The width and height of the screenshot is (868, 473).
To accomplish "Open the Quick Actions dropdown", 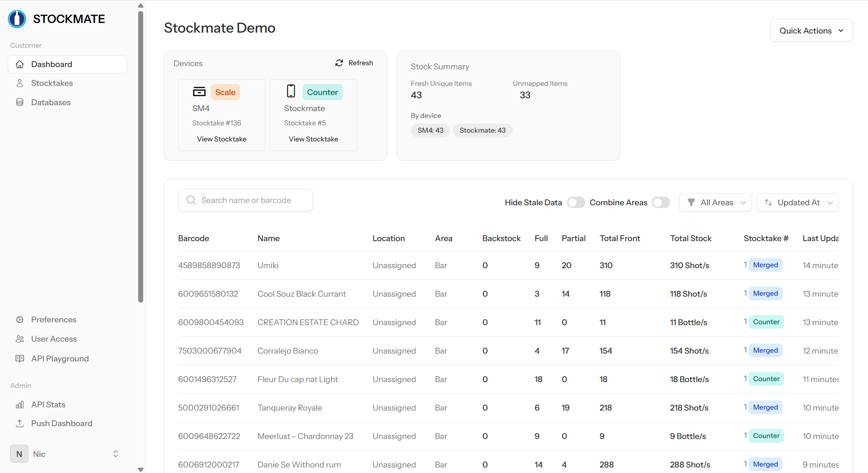I will tap(811, 31).
